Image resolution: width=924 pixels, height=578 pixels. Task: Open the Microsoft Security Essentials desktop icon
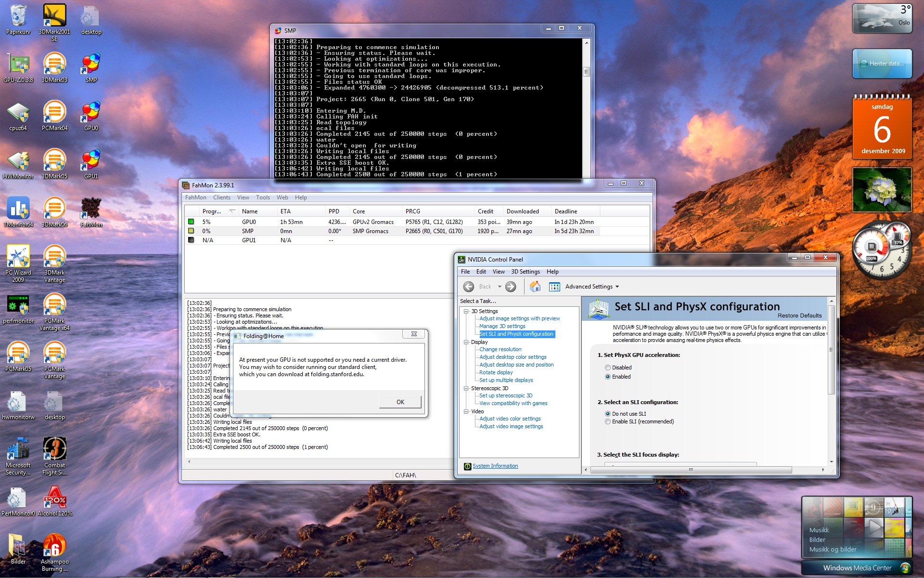point(18,456)
